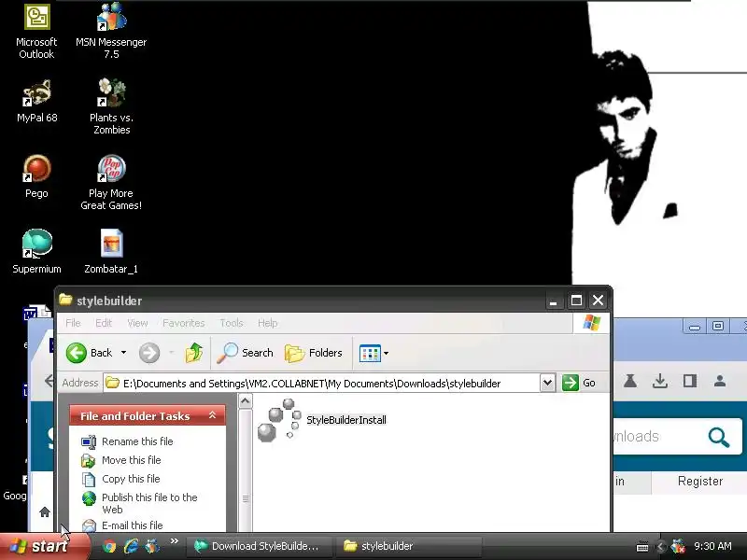Select Supermium desktop shortcut
This screenshot has width=747, height=560.
[x=36, y=251]
